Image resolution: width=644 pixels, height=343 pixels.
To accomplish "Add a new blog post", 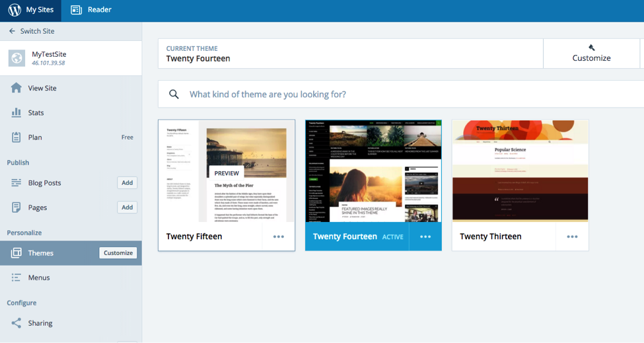I will coord(127,183).
